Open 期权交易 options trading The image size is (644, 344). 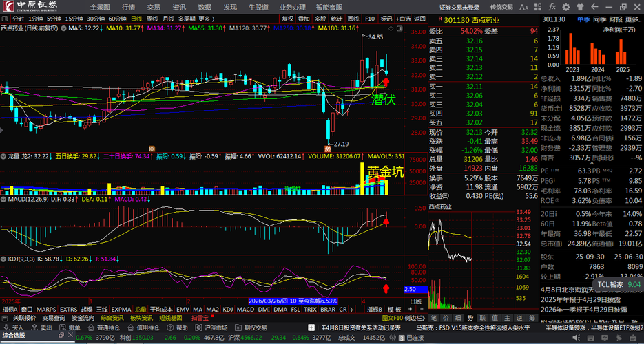251,327
